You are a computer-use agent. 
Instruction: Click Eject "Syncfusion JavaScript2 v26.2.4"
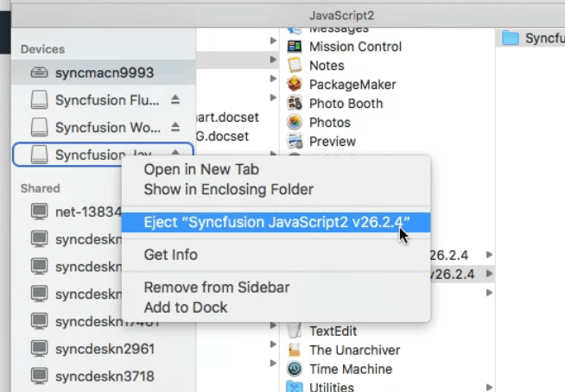click(276, 222)
